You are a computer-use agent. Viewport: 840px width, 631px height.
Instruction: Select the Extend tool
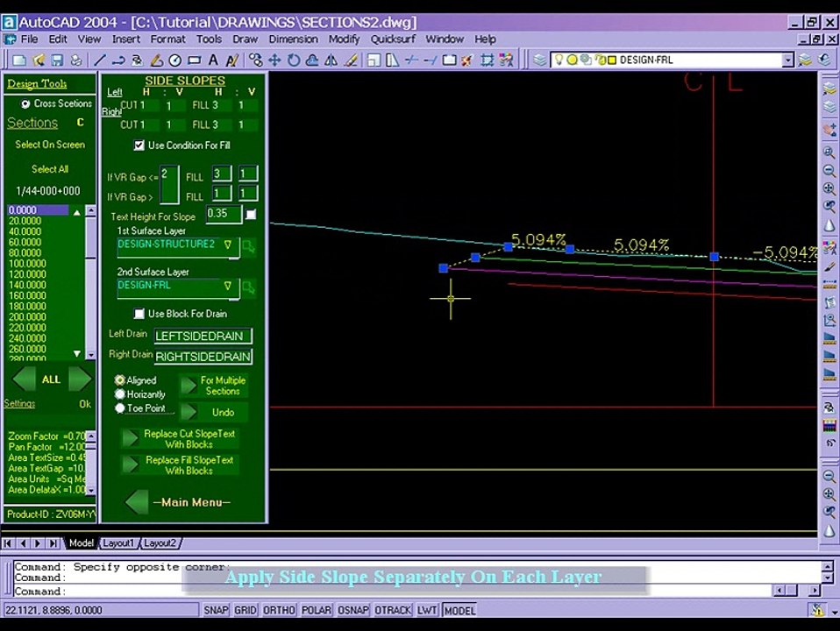431,60
